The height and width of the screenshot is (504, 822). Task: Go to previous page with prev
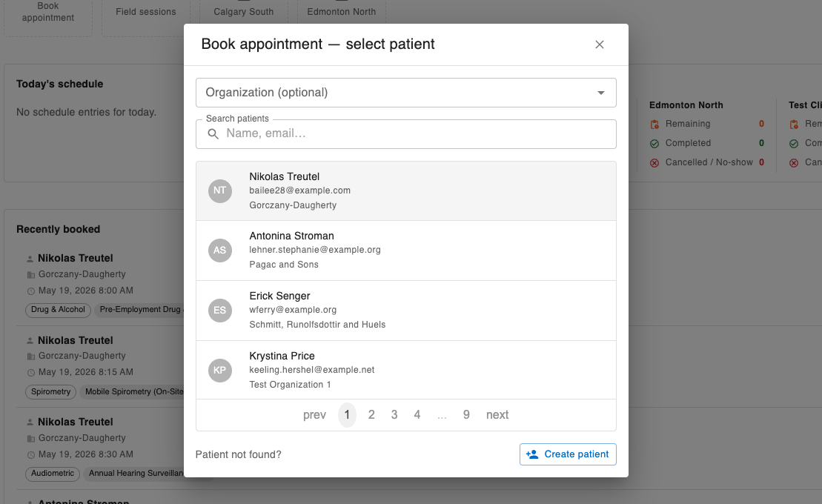click(314, 415)
